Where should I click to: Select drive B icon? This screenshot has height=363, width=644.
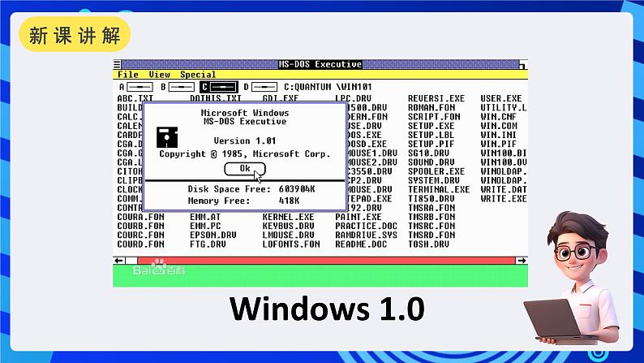(181, 87)
